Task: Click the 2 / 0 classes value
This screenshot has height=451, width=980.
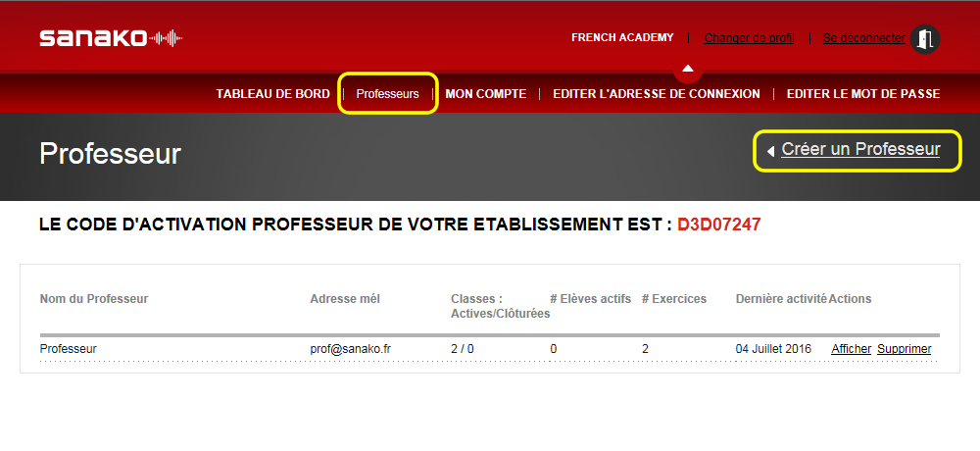Action: (x=463, y=349)
